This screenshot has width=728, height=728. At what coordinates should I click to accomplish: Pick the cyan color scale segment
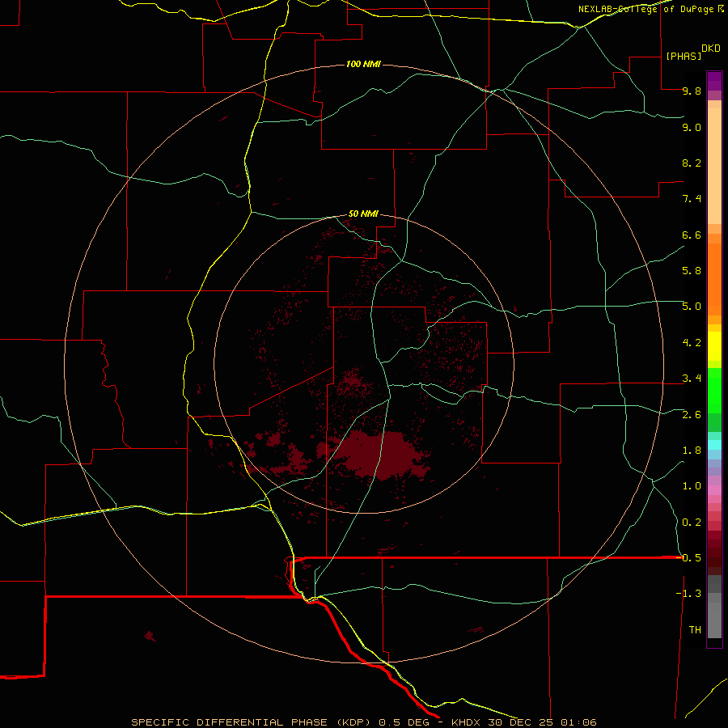pyautogui.click(x=714, y=445)
